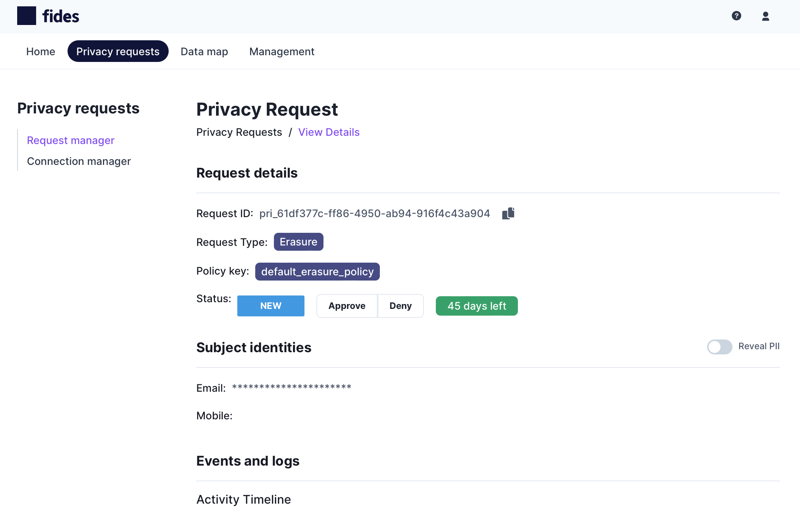Click the Mobile: label
The image size is (800, 532).
coord(215,416)
